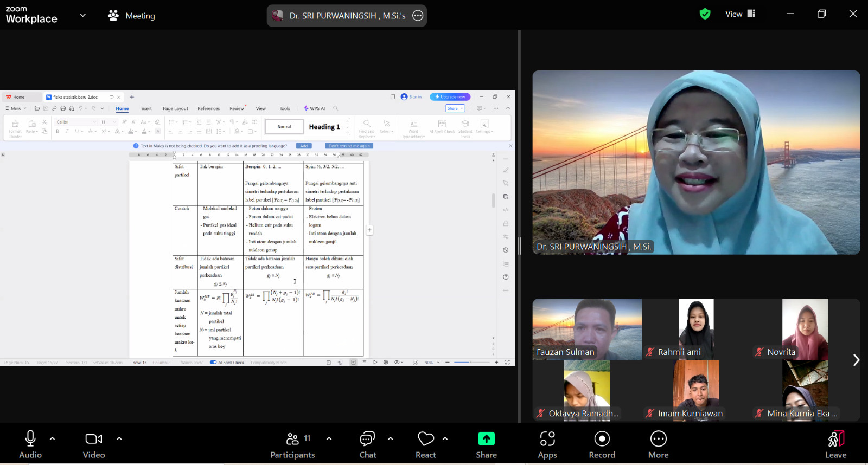Open the Participants panel
The image size is (868, 465).
292,444
